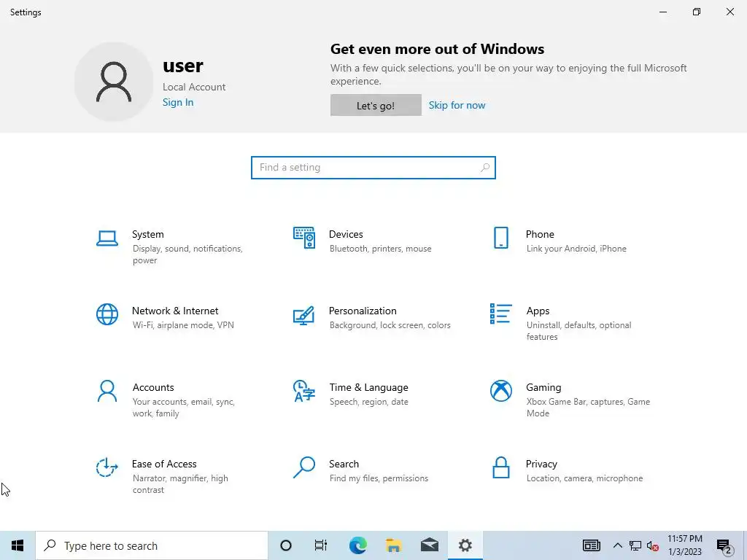Open the Time & Language icon
Viewport: 747px width, 560px height.
304,391
